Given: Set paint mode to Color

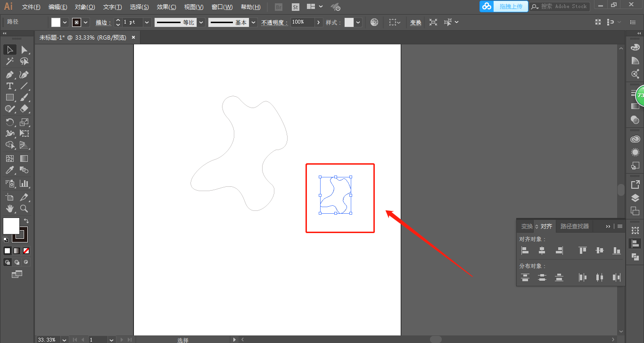Looking at the screenshot, I should pyautogui.click(x=7, y=251).
